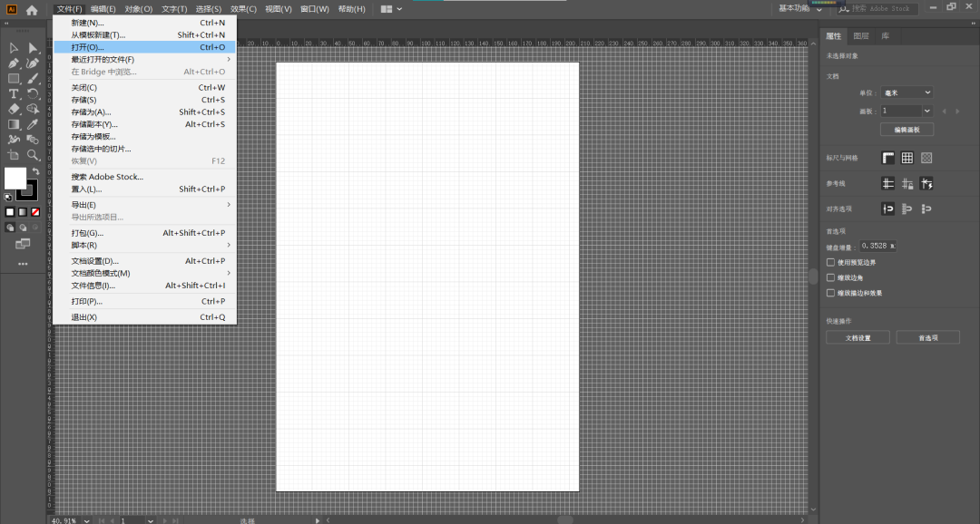Expand 文档颜色模式(M) submenu

coord(145,273)
